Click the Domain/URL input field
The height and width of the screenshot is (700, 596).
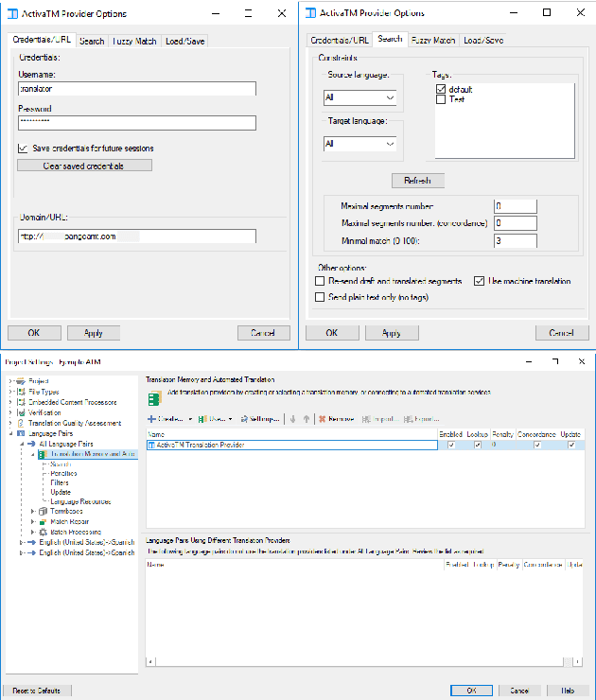[x=137, y=236]
